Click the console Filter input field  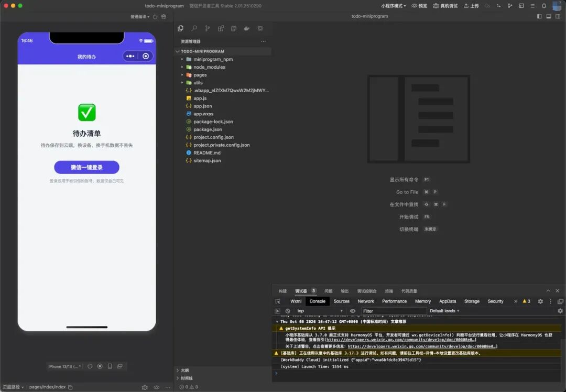394,311
